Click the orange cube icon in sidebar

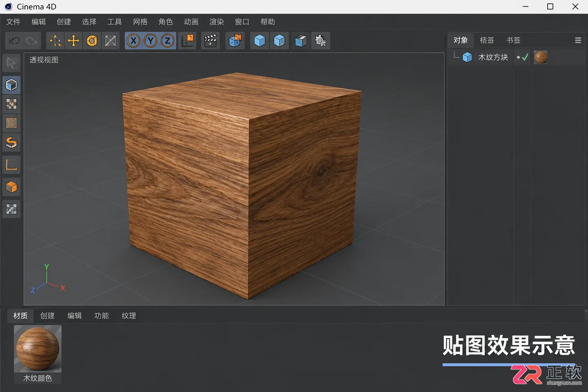pos(11,187)
